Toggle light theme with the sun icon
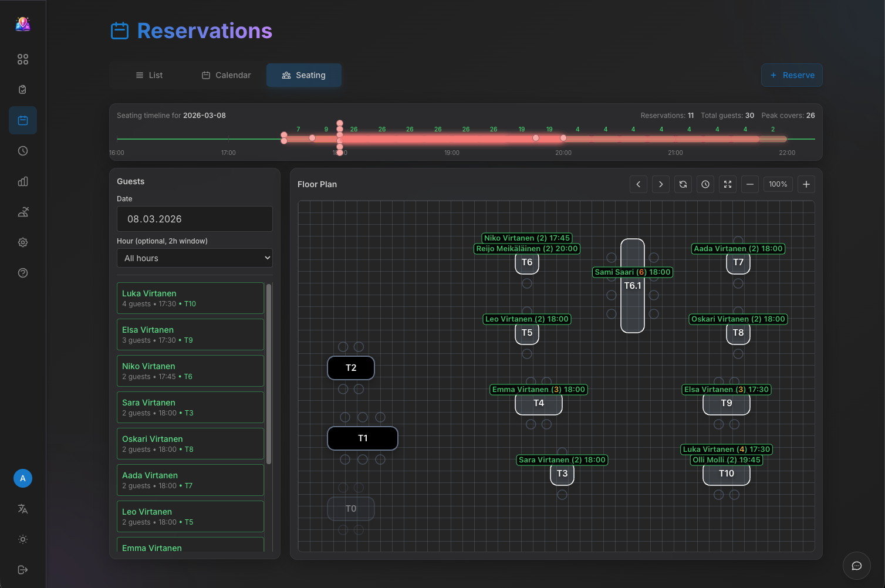 pos(22,539)
